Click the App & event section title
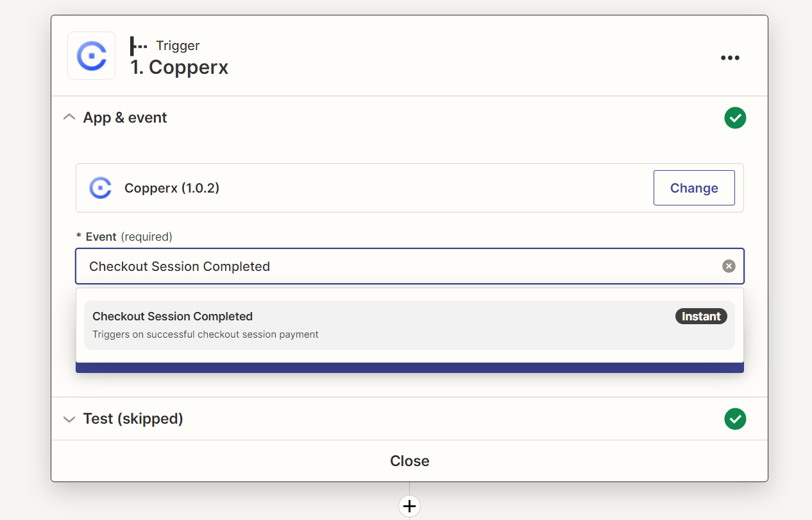The width and height of the screenshot is (812, 520). [x=125, y=117]
